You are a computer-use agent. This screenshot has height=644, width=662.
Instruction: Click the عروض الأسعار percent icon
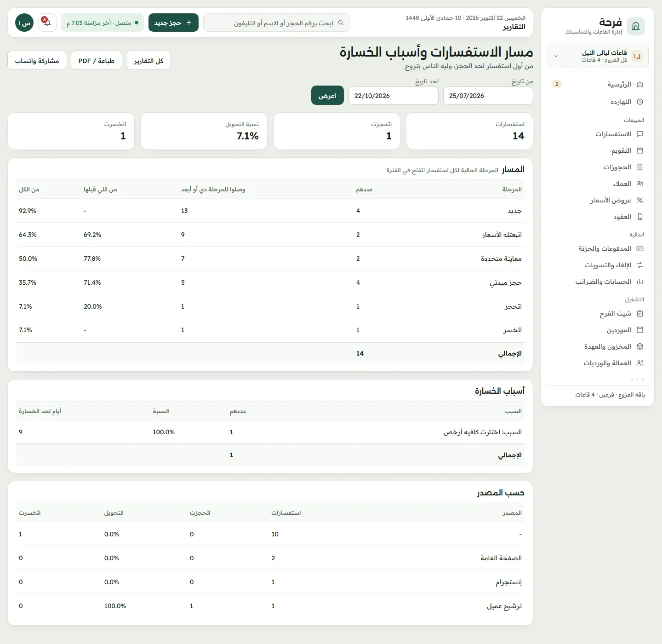pyautogui.click(x=640, y=200)
